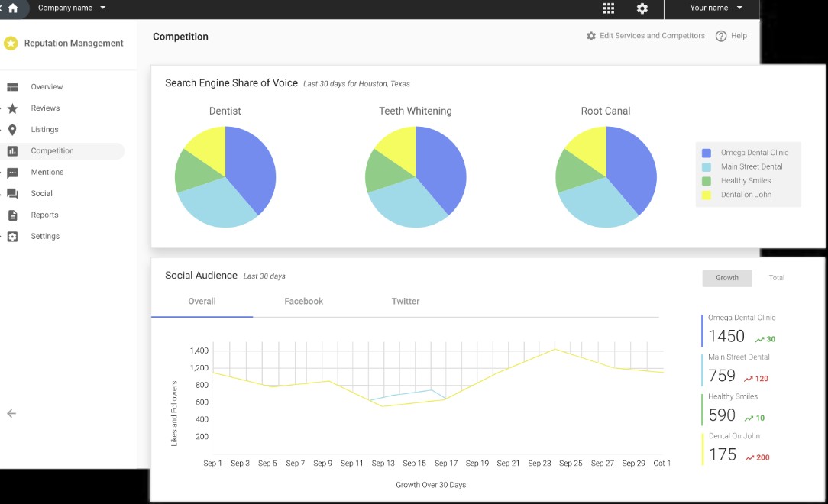Image resolution: width=828 pixels, height=504 pixels.
Task: Select the Listings pin icon
Action: [13, 129]
